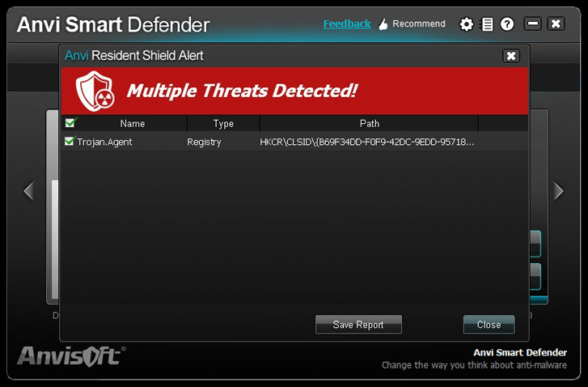This screenshot has width=588, height=387.
Task: Sort threats by Type column
Action: pyautogui.click(x=223, y=124)
